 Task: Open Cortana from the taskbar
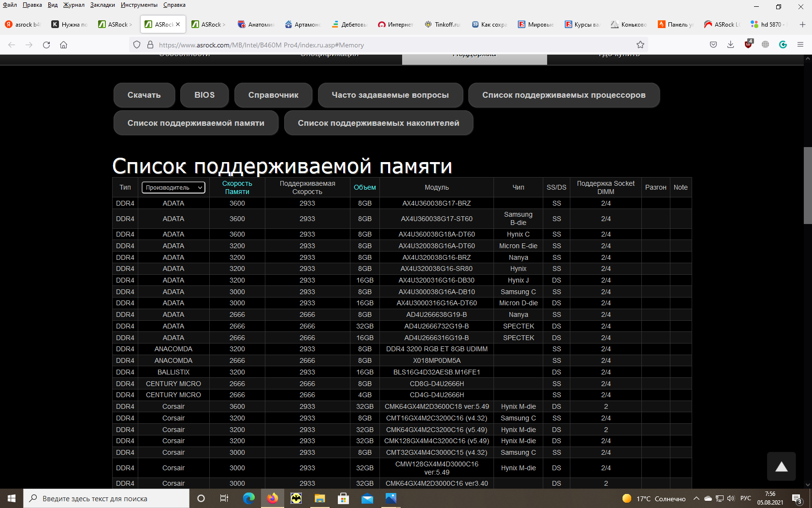(x=201, y=498)
